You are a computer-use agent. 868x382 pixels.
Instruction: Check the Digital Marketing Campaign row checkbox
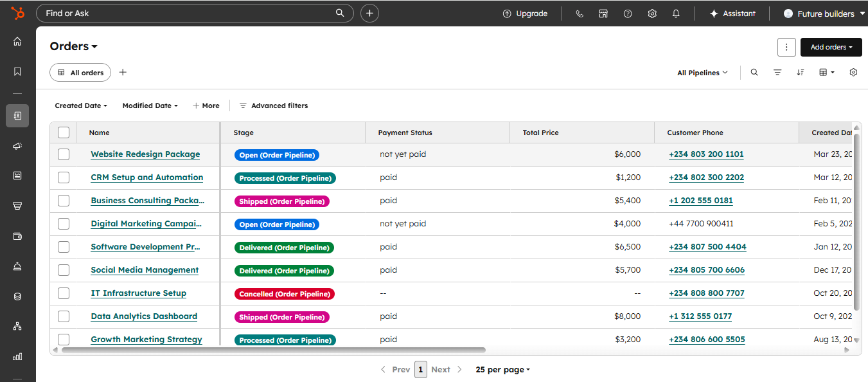tap(64, 224)
